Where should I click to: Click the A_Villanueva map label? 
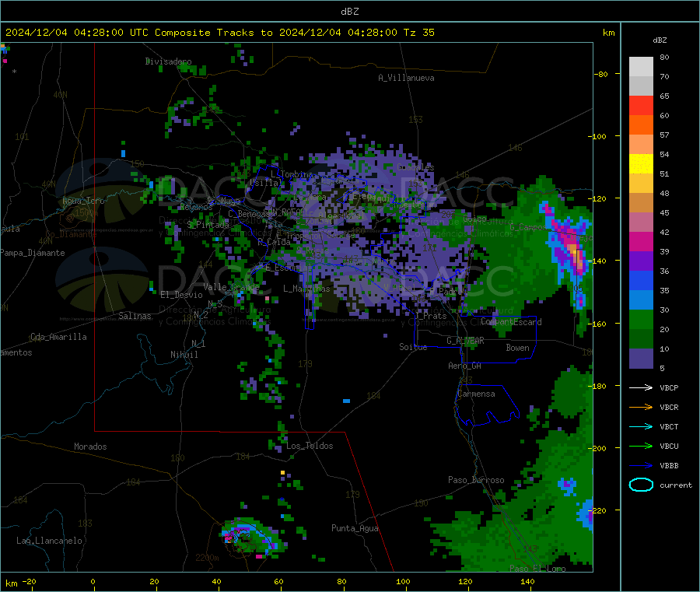point(406,78)
